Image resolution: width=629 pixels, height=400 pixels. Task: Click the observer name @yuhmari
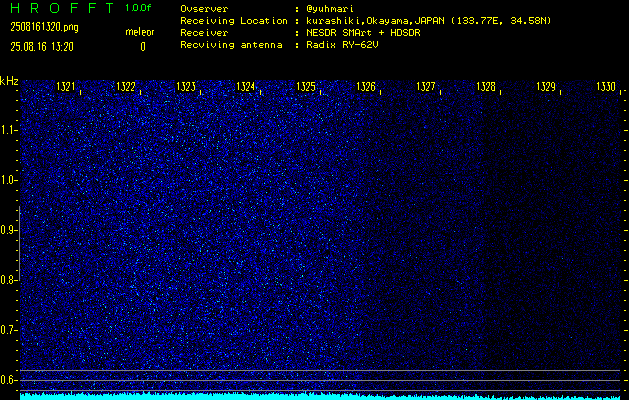(330, 9)
